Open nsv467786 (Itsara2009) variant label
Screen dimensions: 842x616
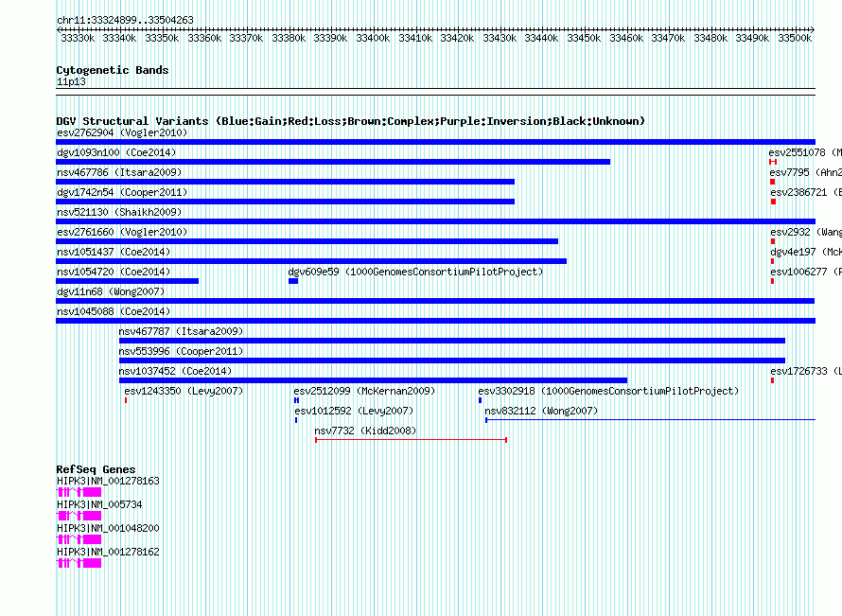(x=119, y=172)
